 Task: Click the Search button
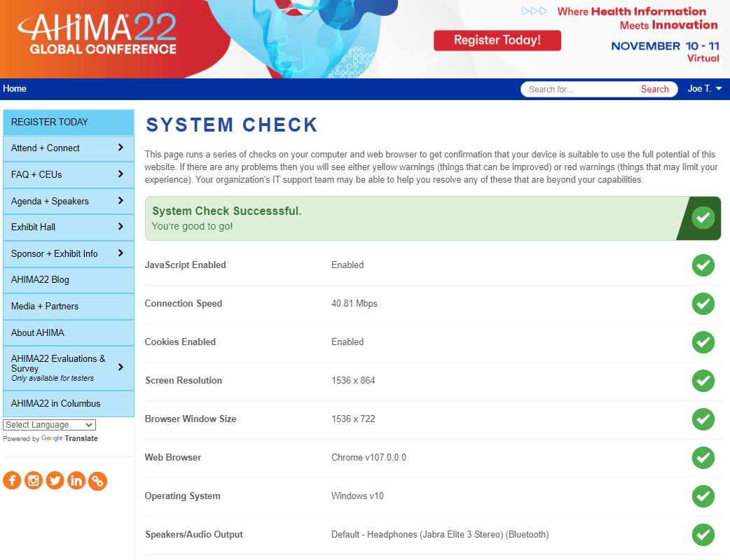[654, 90]
